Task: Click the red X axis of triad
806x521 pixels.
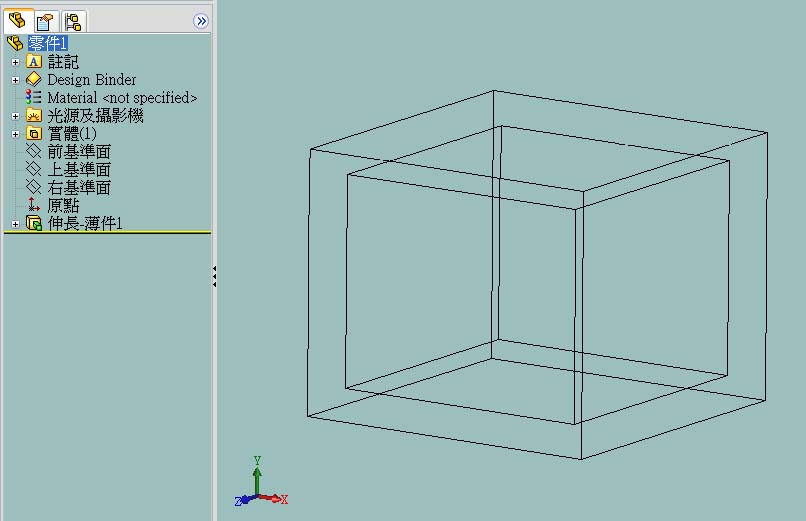Action: coord(273,498)
